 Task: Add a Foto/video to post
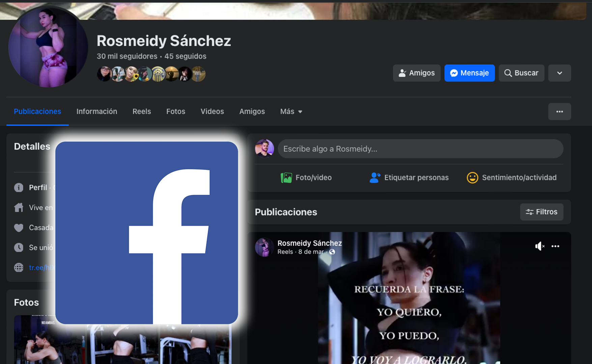[x=306, y=177]
